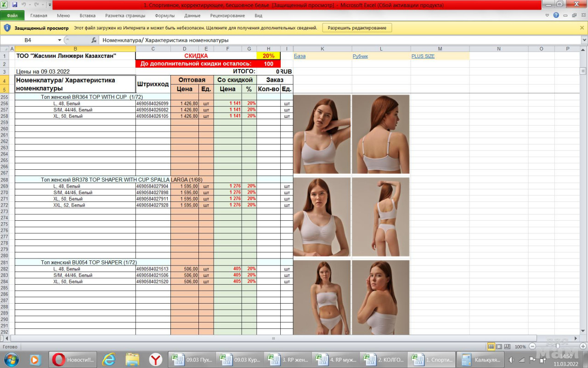
Task: Switch to Page Break Preview view
Action: click(x=507, y=346)
